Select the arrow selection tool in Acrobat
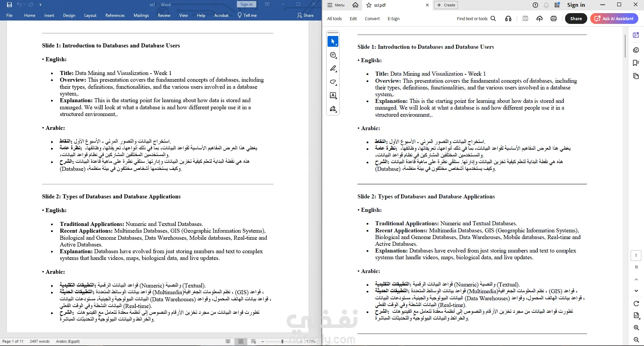 pos(333,41)
